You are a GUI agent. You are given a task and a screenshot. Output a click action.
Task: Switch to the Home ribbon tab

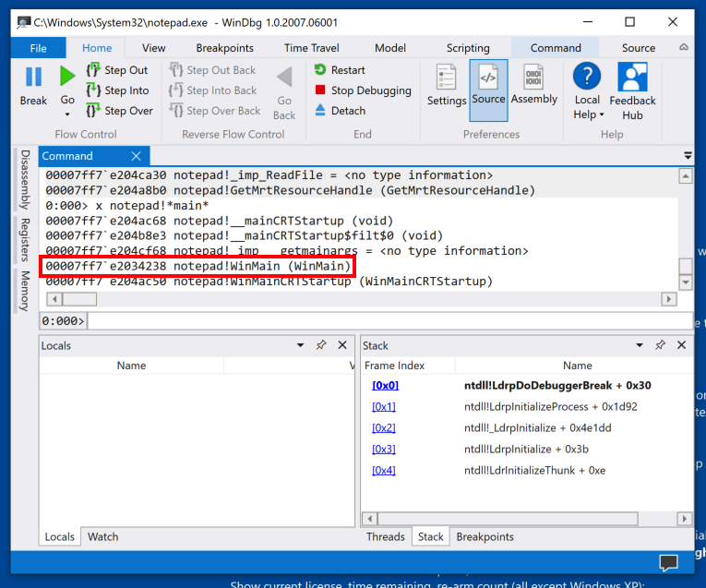coord(97,48)
